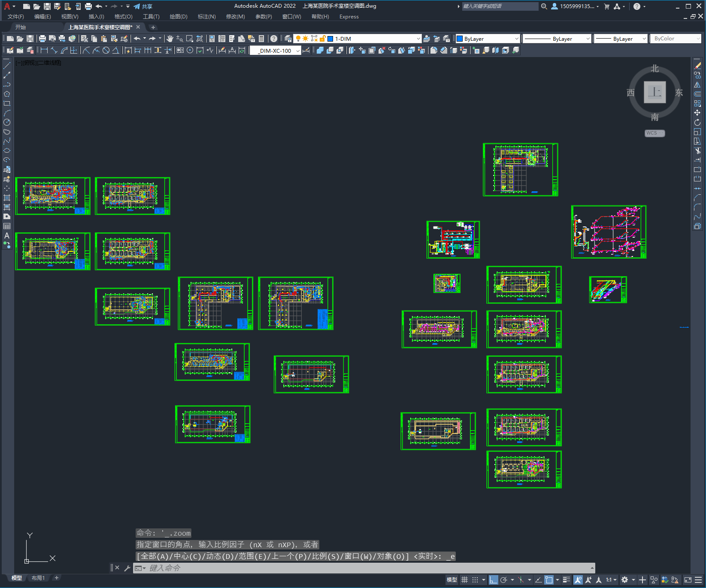Select the Mirror tool in modify toolbar
Image resolution: width=706 pixels, height=588 pixels.
click(697, 84)
